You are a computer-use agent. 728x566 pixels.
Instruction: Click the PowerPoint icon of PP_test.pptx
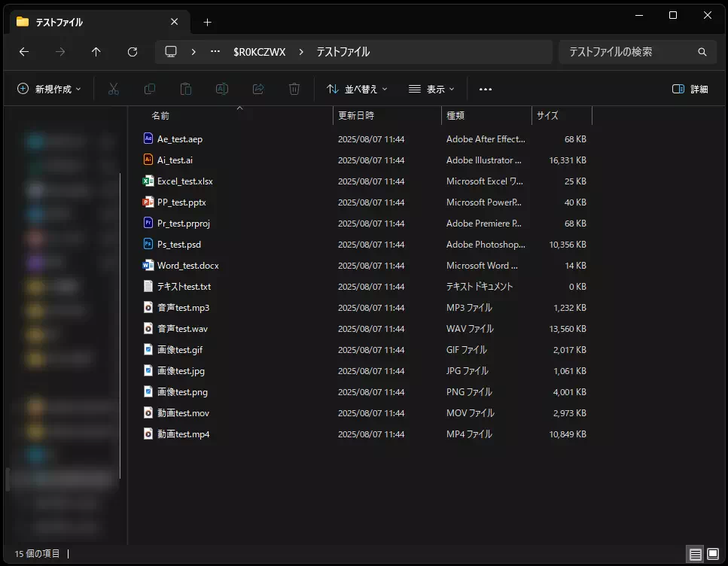pos(148,202)
